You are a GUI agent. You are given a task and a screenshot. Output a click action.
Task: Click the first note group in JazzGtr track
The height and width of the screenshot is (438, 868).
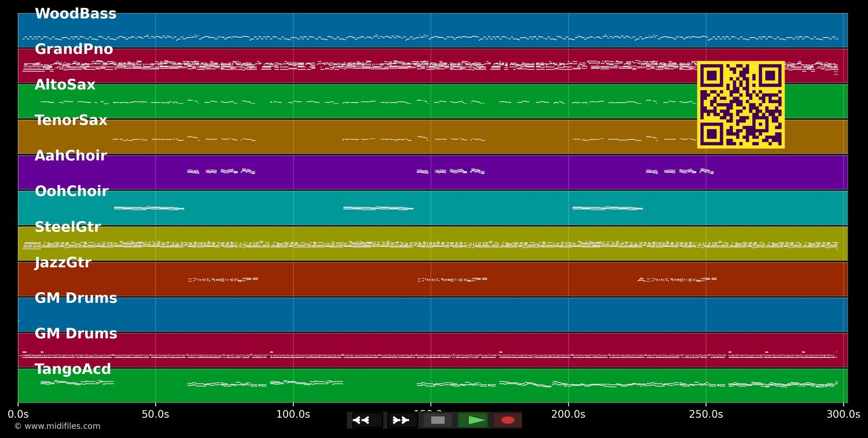point(223,279)
